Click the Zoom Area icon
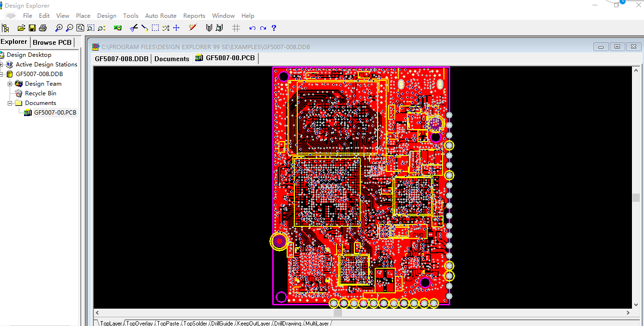 click(91, 28)
